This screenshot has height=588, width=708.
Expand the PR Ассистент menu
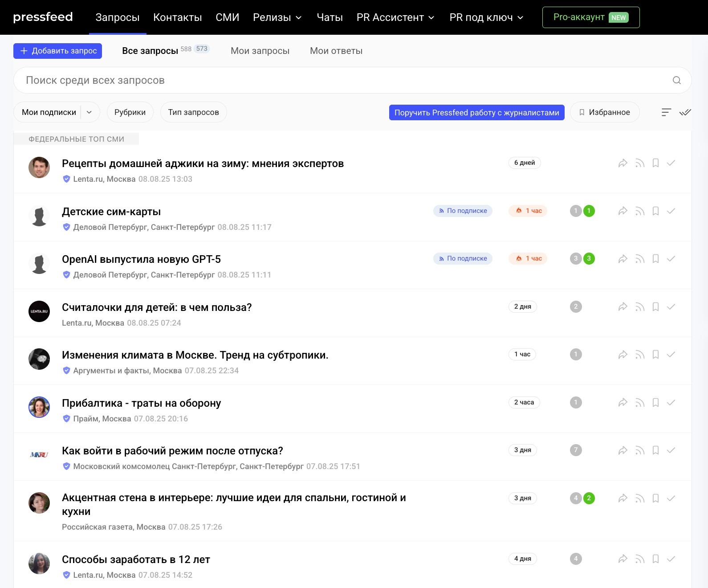coord(395,17)
